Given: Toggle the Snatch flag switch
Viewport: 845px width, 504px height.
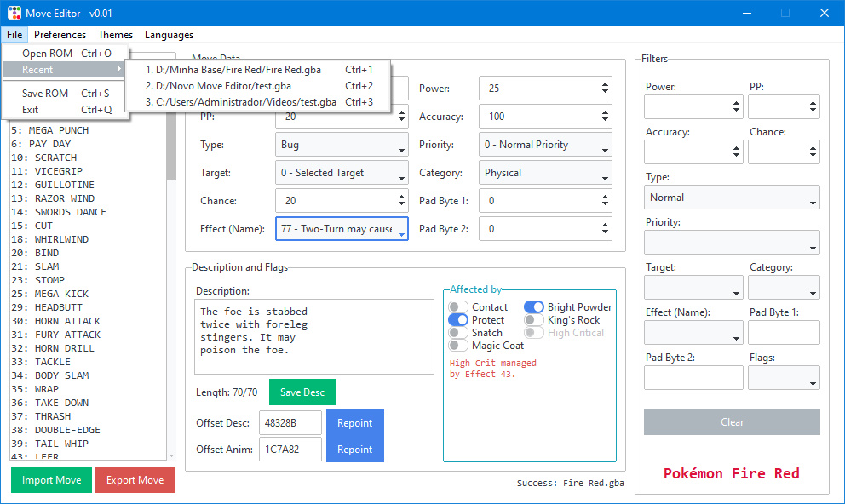Looking at the screenshot, I should pos(458,333).
